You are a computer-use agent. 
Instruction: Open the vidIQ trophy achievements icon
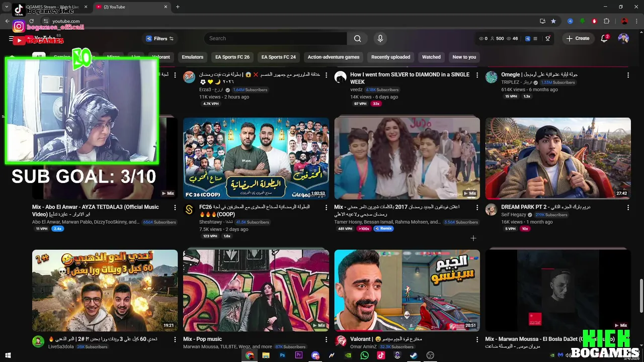click(x=548, y=39)
